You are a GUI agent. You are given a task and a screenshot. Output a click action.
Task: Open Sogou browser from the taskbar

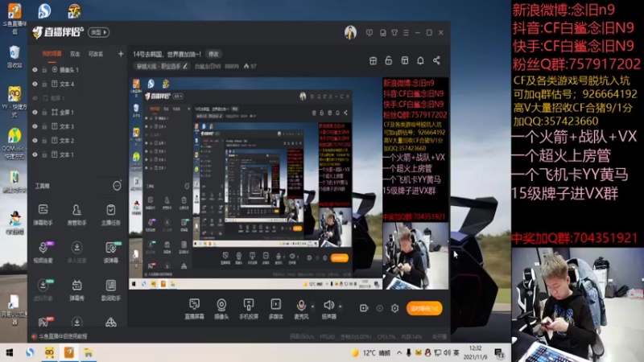coord(30,352)
